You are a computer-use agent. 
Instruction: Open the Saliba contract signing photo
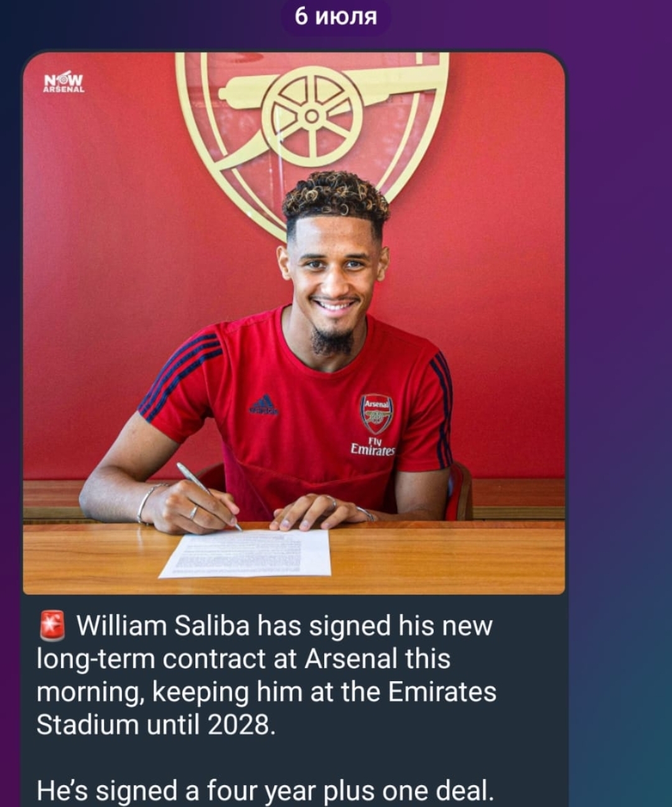294,323
